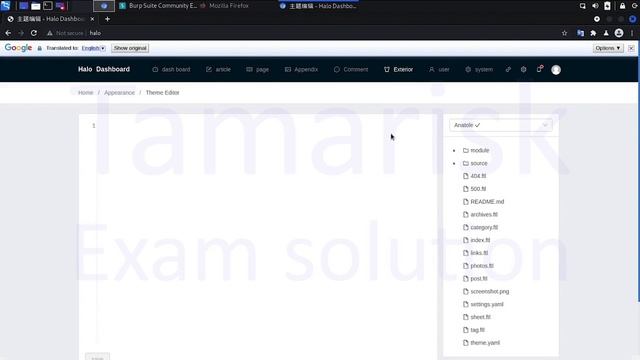Open the Exterior menu item
This screenshot has height=360, width=640.
(x=398, y=69)
